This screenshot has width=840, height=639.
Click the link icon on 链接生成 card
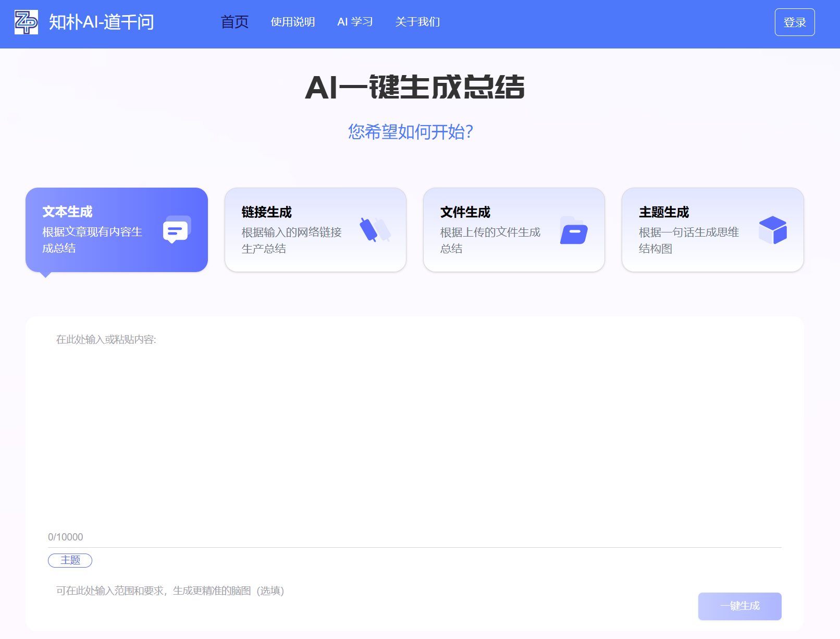pos(373,229)
